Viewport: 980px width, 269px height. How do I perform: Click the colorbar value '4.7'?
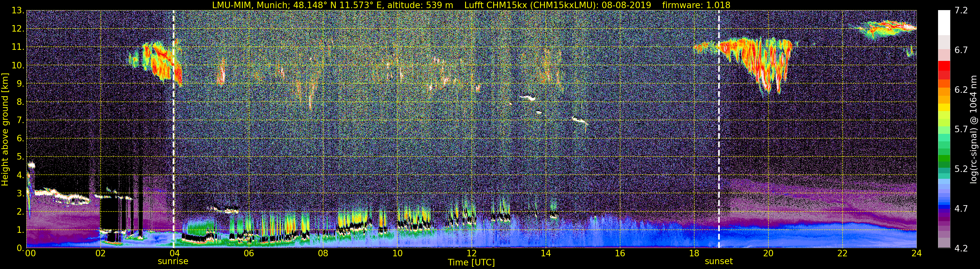(961, 209)
